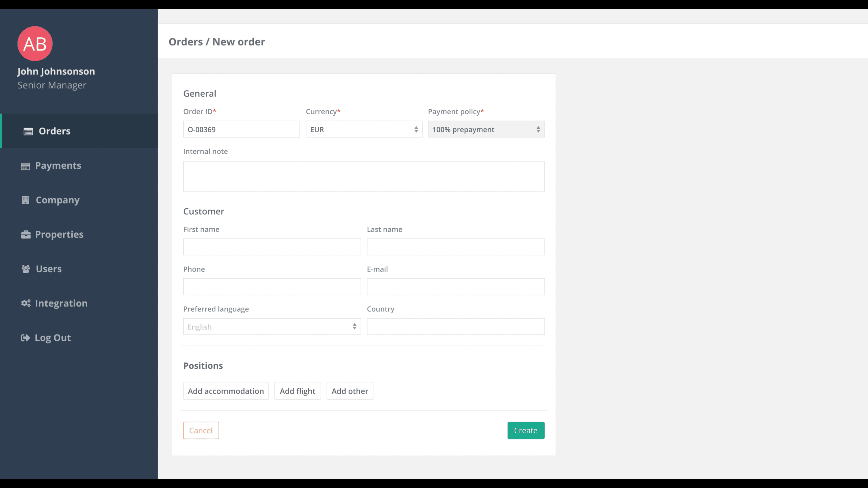Click the Currency label

pyautogui.click(x=323, y=111)
